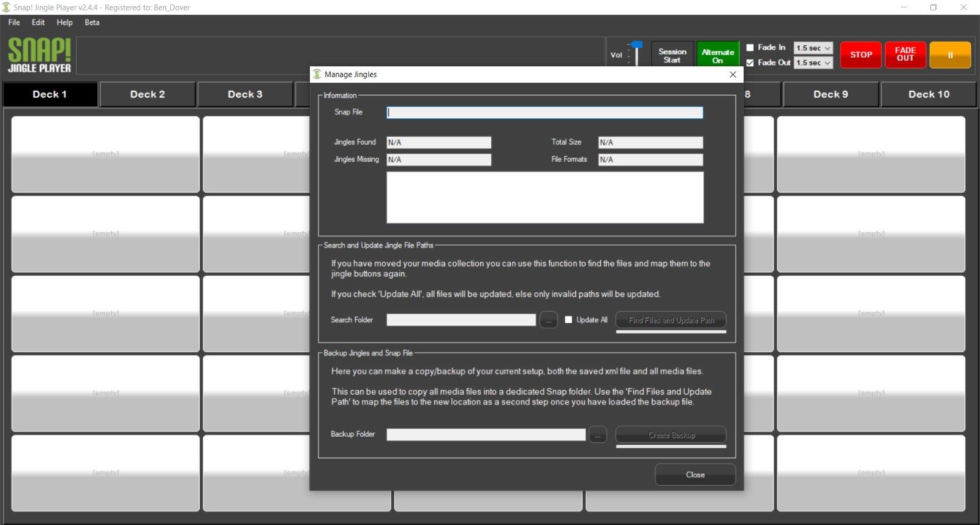Click the FADE OUT button

pyautogui.click(x=905, y=55)
